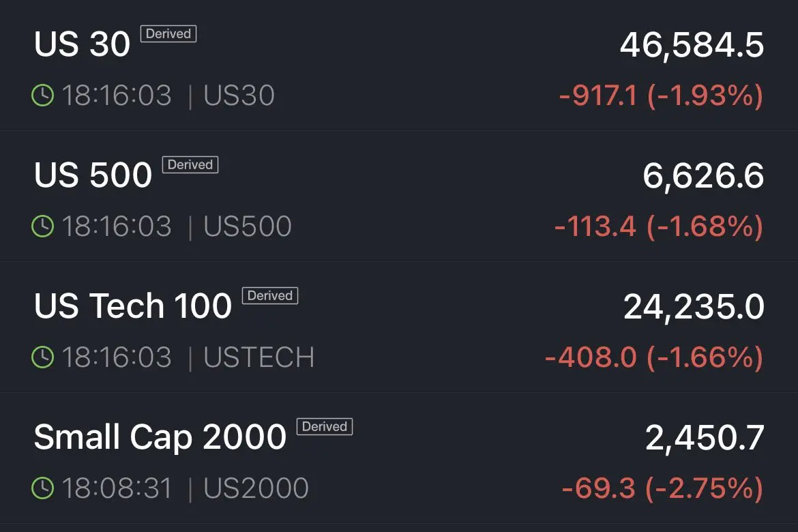Click the 46,584.5 price value
This screenshot has width=798, height=532.
[x=692, y=45]
